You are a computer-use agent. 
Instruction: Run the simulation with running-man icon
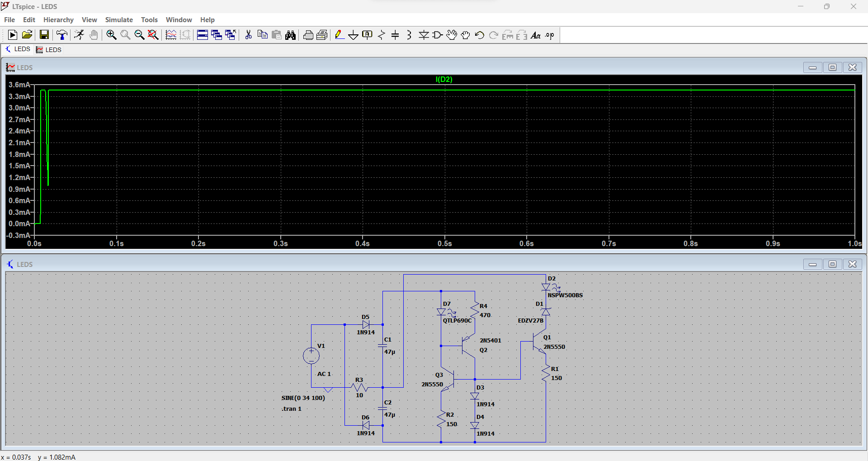tap(79, 35)
